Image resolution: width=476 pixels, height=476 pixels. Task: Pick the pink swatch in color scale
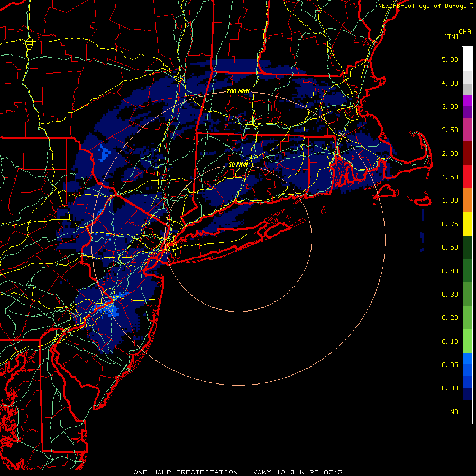pos(467,130)
